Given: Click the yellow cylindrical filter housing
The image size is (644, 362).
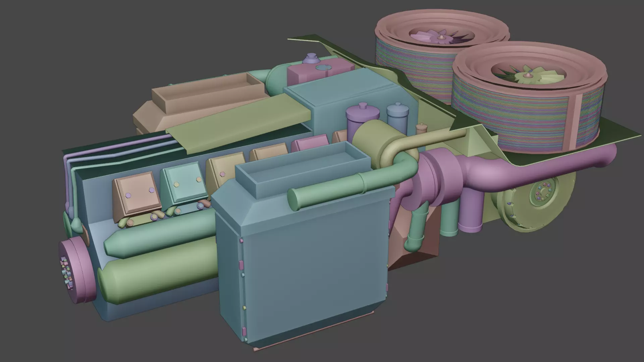Looking at the screenshot, I should 367,141.
